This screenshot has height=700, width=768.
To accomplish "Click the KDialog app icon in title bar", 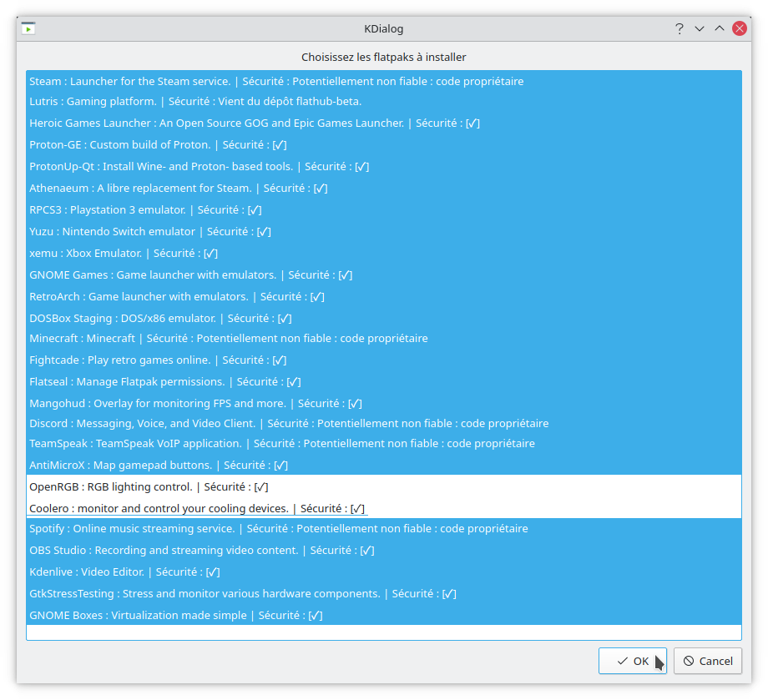I will pyautogui.click(x=28, y=28).
